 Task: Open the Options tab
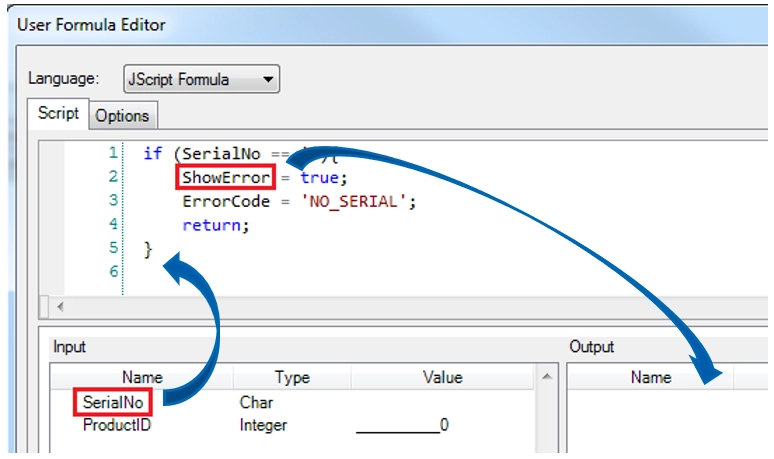point(122,116)
